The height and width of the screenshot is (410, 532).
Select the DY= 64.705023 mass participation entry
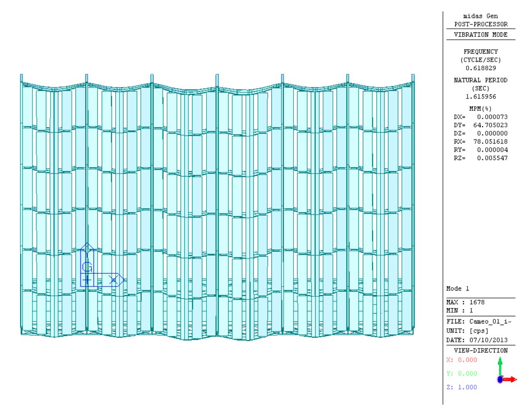click(x=481, y=125)
